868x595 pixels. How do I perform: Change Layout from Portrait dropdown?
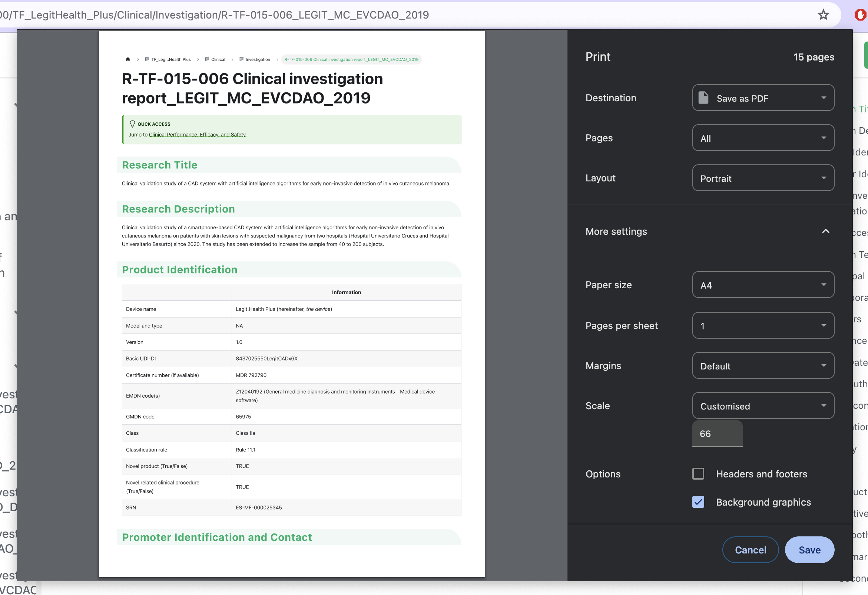763,178
